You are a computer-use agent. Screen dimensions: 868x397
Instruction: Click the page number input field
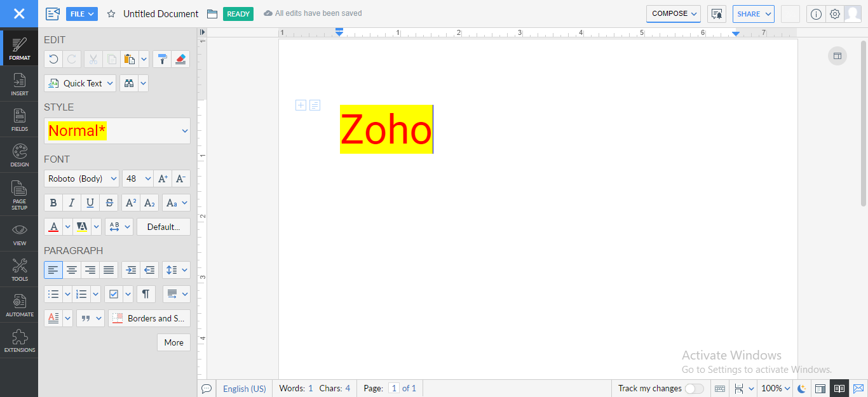tap(395, 388)
